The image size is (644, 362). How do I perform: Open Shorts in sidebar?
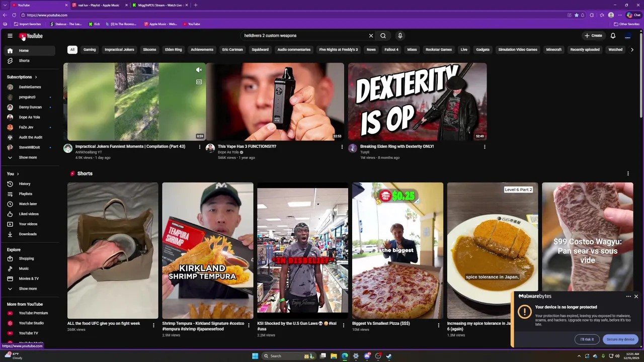(x=30, y=60)
